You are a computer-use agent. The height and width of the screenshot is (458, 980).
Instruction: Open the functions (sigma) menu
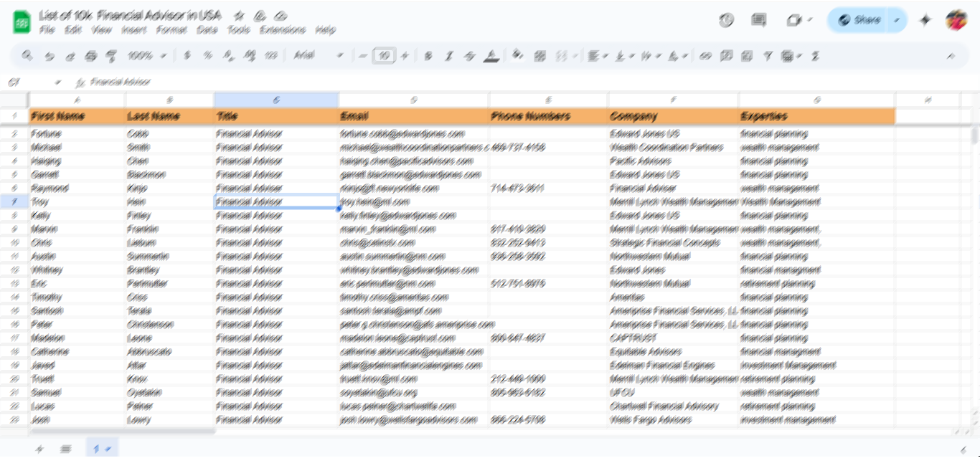[815, 56]
